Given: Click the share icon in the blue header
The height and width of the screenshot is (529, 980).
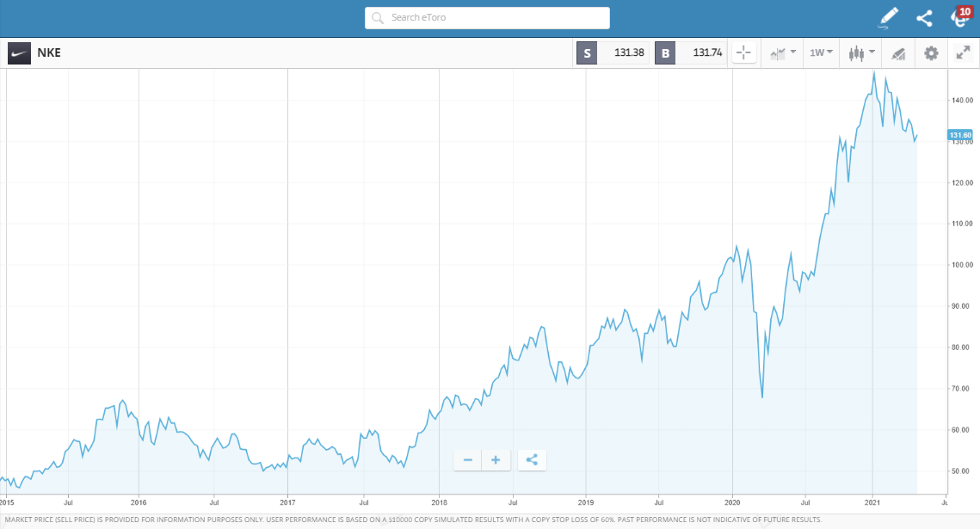Looking at the screenshot, I should [924, 17].
